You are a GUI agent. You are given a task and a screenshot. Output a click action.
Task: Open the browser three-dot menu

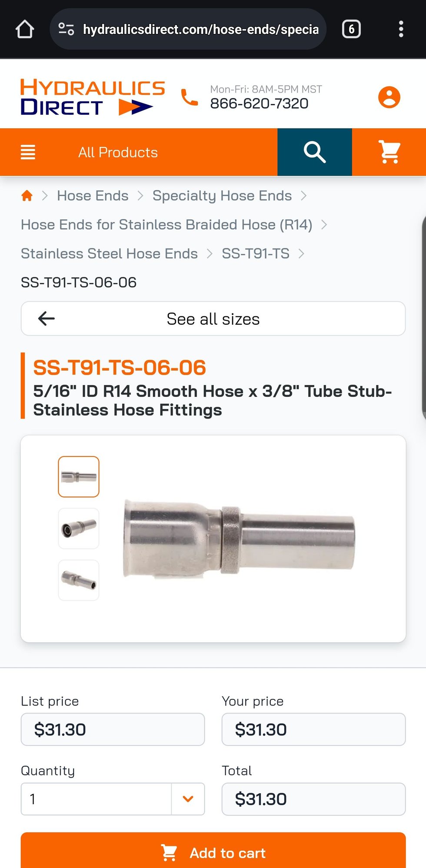click(x=401, y=30)
